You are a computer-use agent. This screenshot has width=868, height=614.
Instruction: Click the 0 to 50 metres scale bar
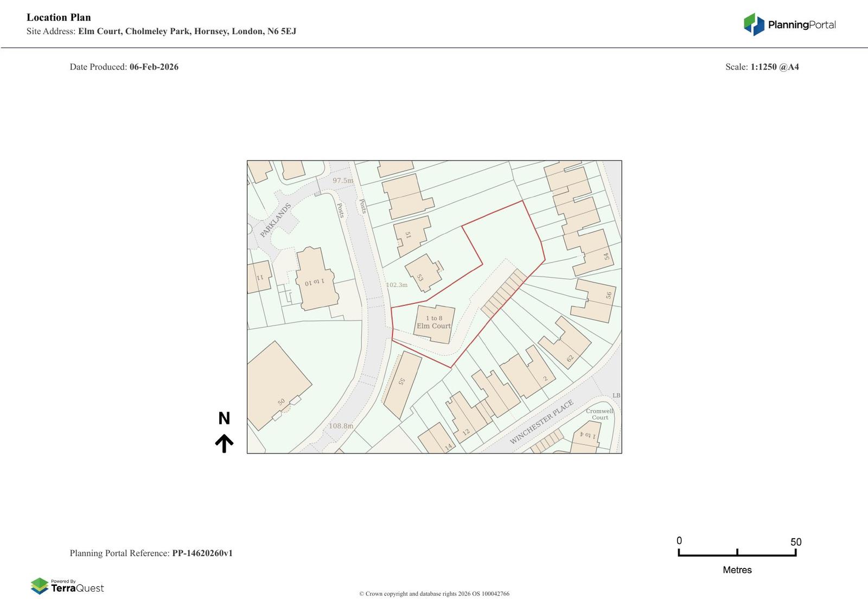(737, 553)
